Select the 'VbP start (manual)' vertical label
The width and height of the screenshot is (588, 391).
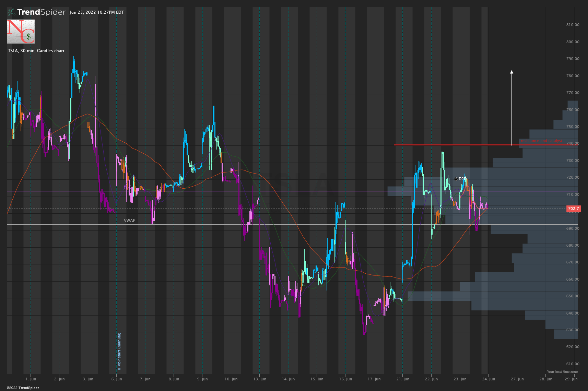tap(119, 352)
